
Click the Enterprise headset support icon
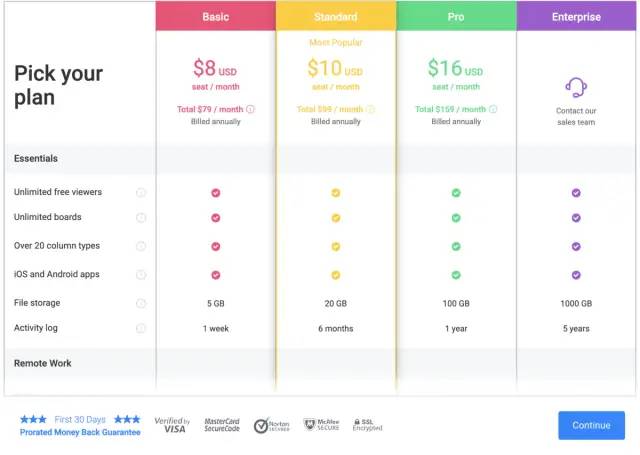tap(575, 87)
